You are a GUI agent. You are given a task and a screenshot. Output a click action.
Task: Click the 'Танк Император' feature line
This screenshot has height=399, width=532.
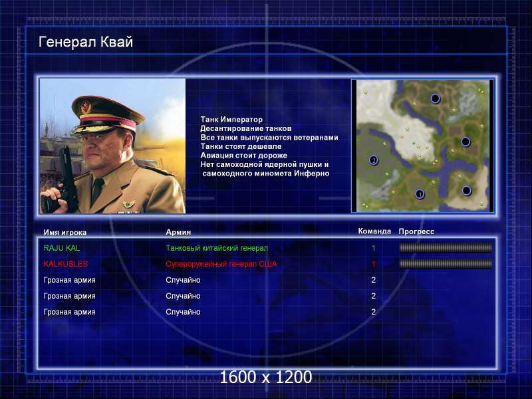231,120
